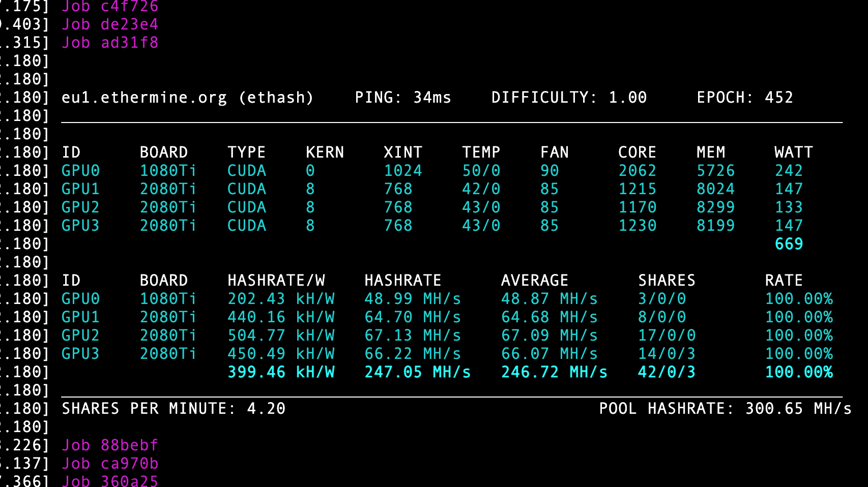Click the EPOCH: 452 value
This screenshot has width=868, height=487.
coord(745,98)
